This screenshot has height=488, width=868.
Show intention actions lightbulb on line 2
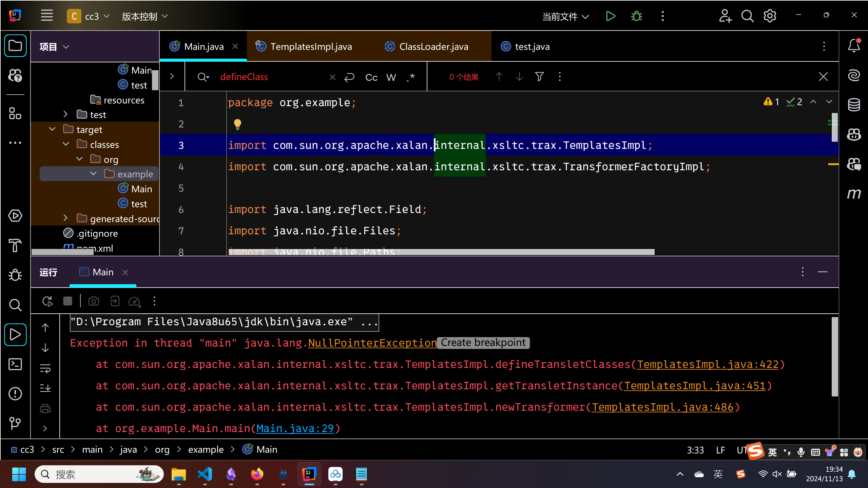pos(237,124)
